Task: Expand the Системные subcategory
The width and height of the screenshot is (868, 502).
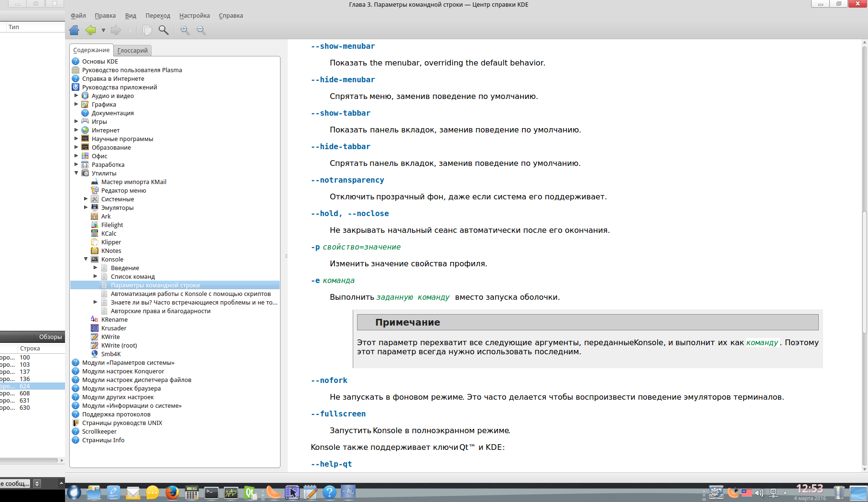Action: click(x=86, y=199)
